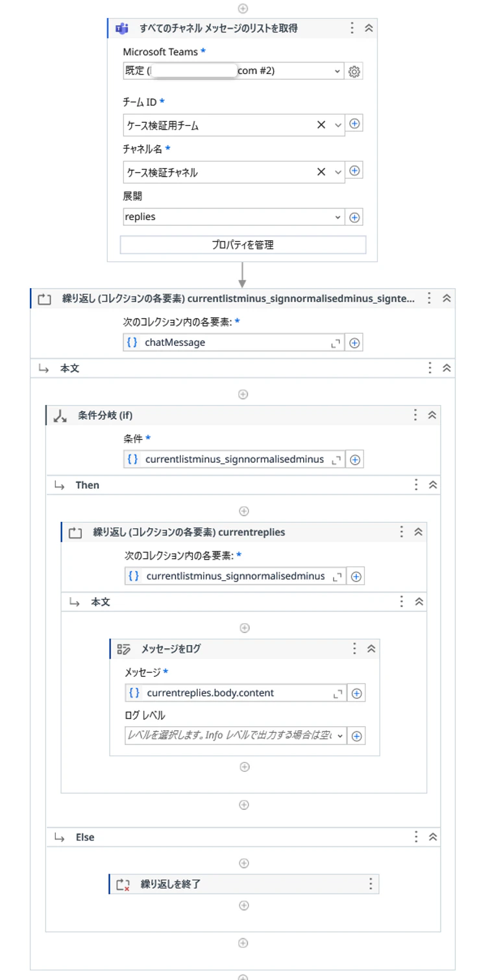Open the channel name dropdown arrow
The height and width of the screenshot is (980, 503).
337,172
